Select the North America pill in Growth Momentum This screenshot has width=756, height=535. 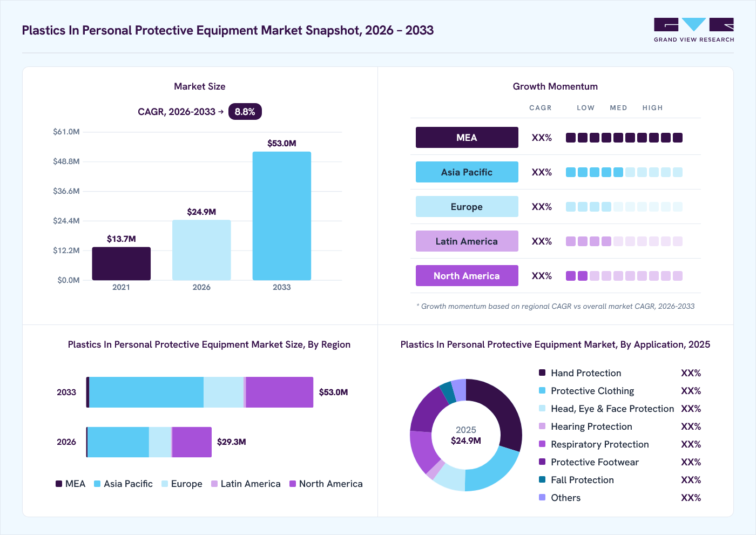(467, 276)
